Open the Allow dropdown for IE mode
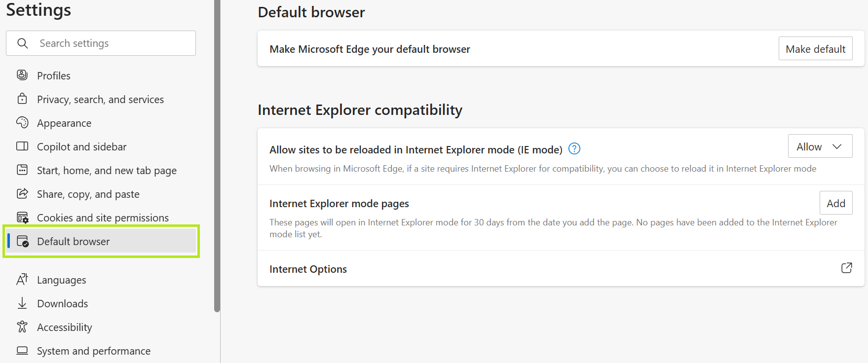This screenshot has width=868, height=363. point(820,146)
